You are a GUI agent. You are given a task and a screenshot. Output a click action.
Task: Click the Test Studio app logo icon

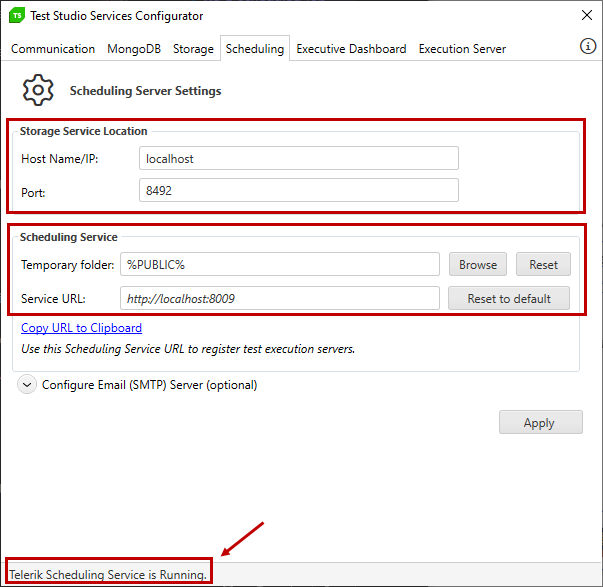(x=17, y=16)
